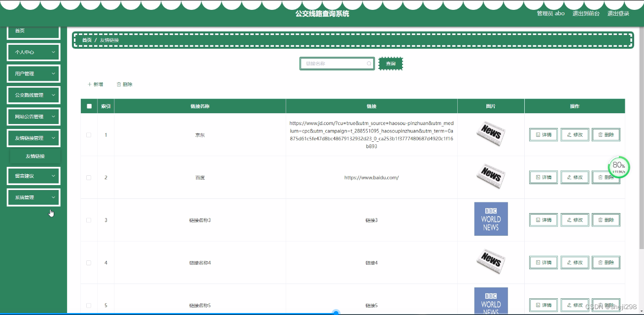
Task: Click the 查询 search button
Action: tap(390, 63)
